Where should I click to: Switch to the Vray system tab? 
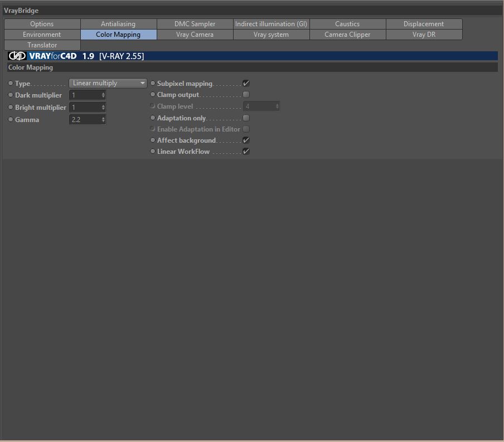coord(272,35)
